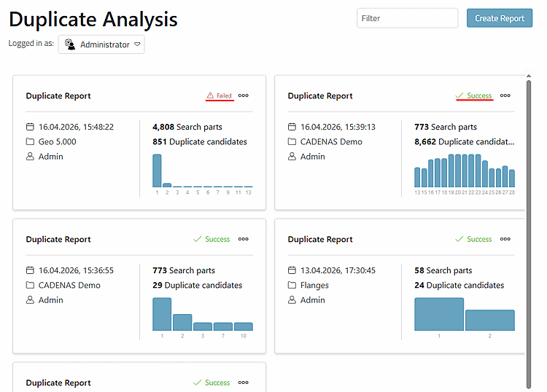Click bar 2 of the Flanges report chart
Viewport: 547px width, 392px height.
click(x=490, y=320)
